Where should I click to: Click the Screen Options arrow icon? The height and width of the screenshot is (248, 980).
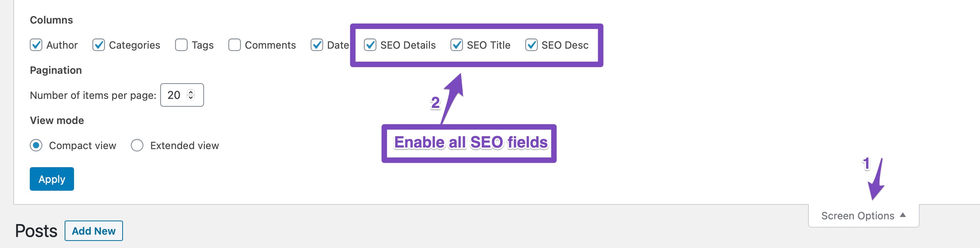[903, 215]
